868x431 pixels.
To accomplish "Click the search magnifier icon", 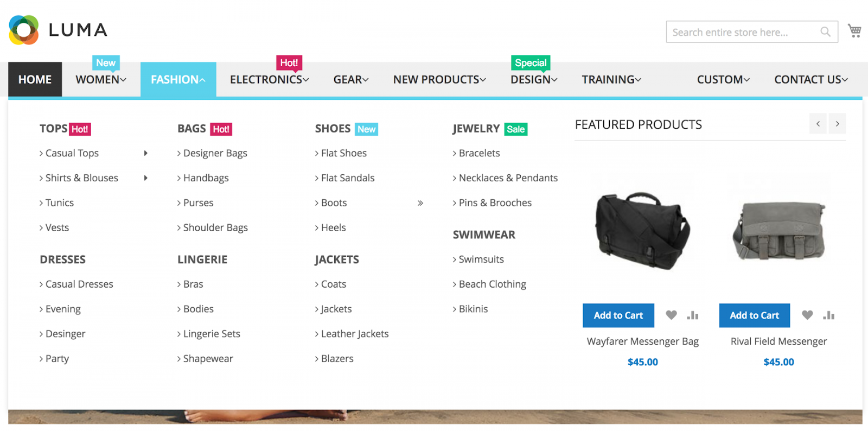I will tap(825, 32).
